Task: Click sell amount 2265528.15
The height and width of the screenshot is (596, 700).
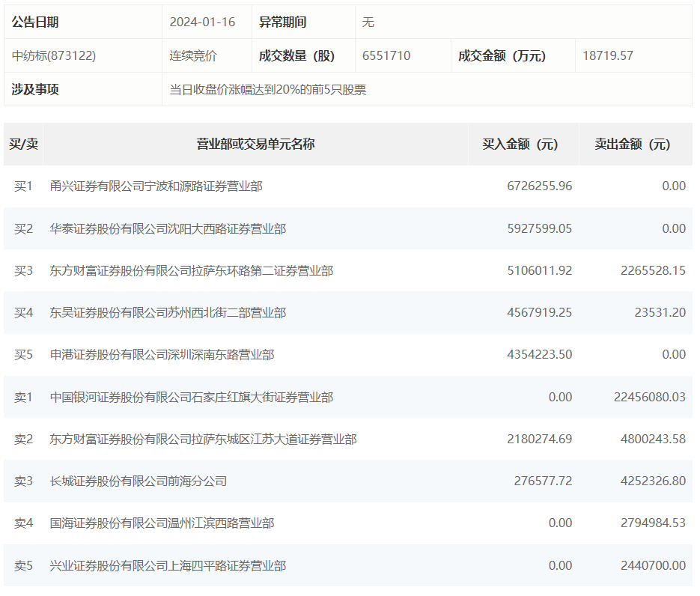Action: pos(653,270)
